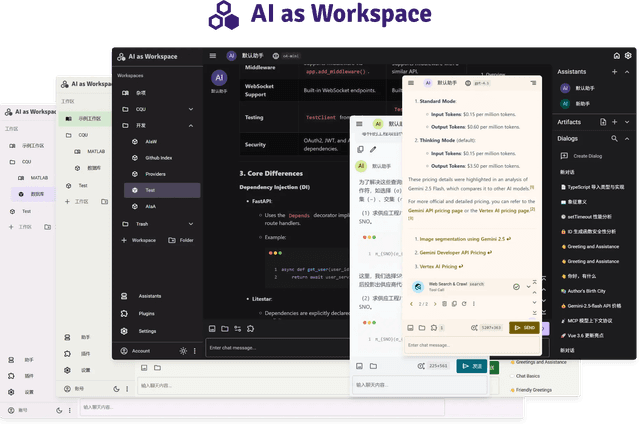Click the new artifact file icon beside Artifacts
The width and height of the screenshot is (640, 425).
(x=603, y=122)
